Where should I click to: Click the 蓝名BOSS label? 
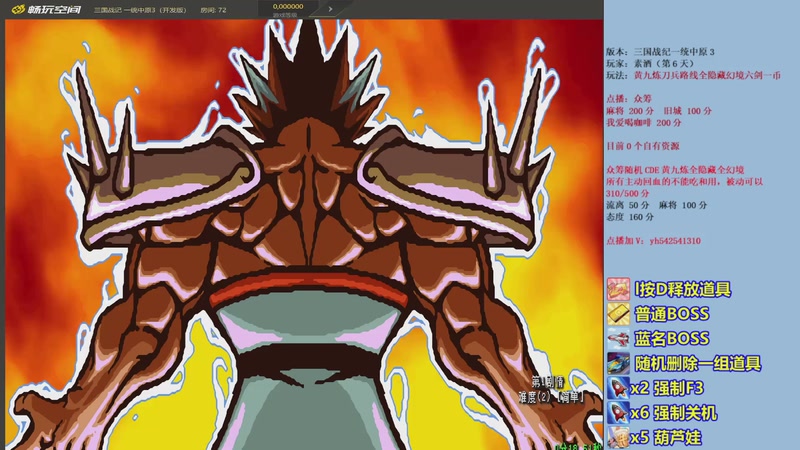(671, 338)
